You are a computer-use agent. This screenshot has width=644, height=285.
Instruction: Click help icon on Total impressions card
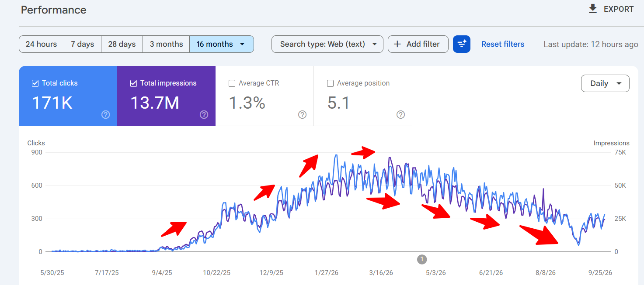click(204, 115)
